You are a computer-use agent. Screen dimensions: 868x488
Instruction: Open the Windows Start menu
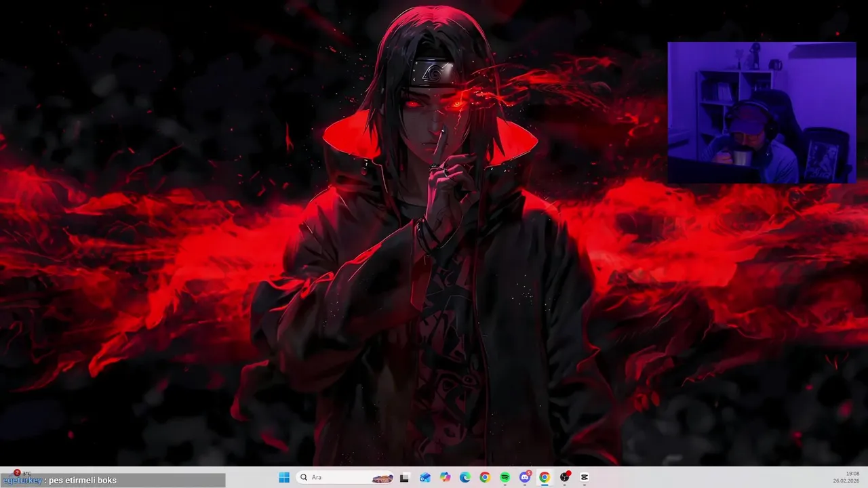pyautogui.click(x=284, y=477)
